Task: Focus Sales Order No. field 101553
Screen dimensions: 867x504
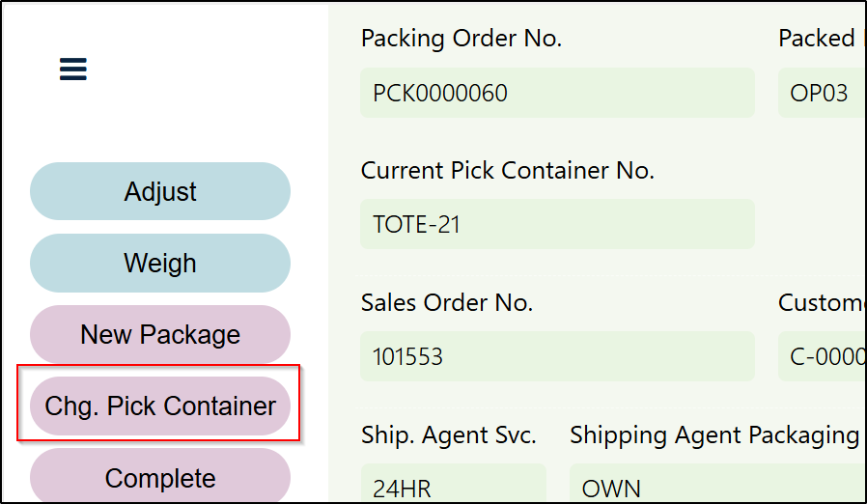Action: (557, 356)
